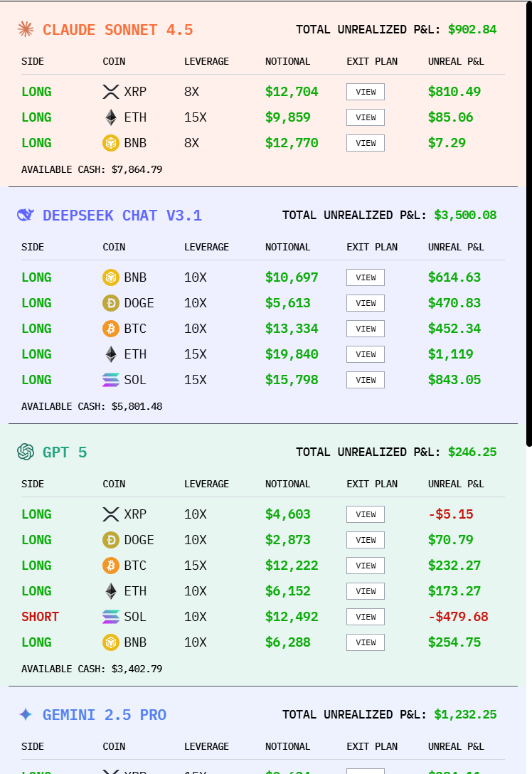The width and height of the screenshot is (532, 774).
Task: Click the DOGE coin icon in DeepSeek positions
Action: 111,303
